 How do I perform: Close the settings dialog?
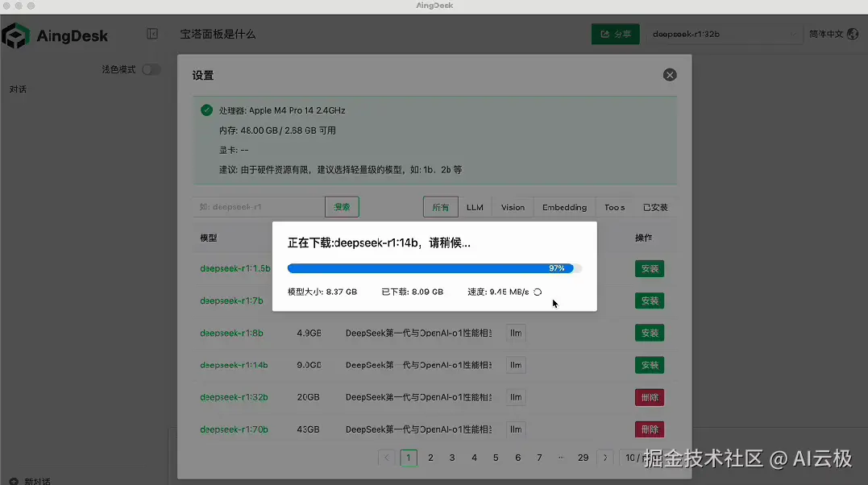pyautogui.click(x=670, y=75)
